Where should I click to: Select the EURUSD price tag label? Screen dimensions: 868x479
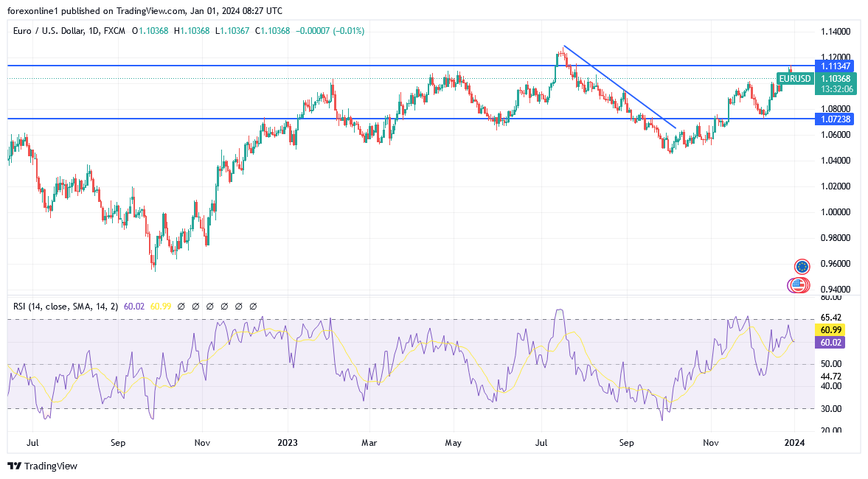tap(795, 79)
